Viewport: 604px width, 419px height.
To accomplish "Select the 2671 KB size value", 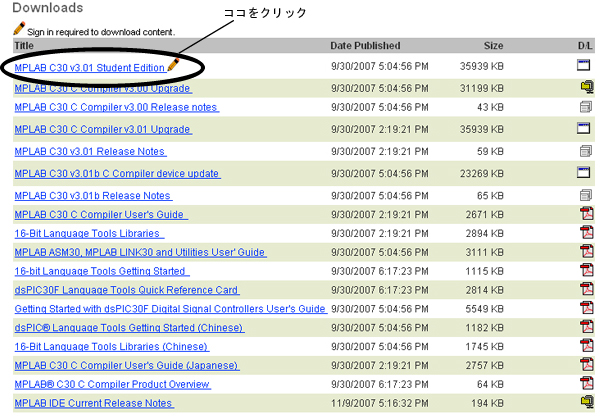I will tap(484, 215).
